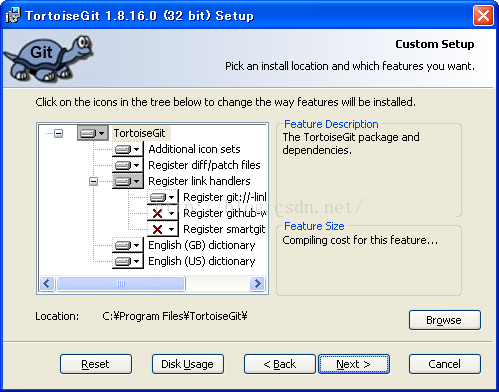This screenshot has height=392, width=499.
Task: Click the TortoiseGit turtle logo
Action: click(x=49, y=59)
